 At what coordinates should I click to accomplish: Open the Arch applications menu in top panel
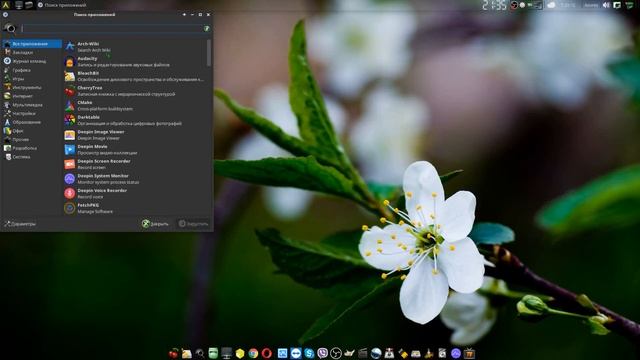[x=6, y=5]
